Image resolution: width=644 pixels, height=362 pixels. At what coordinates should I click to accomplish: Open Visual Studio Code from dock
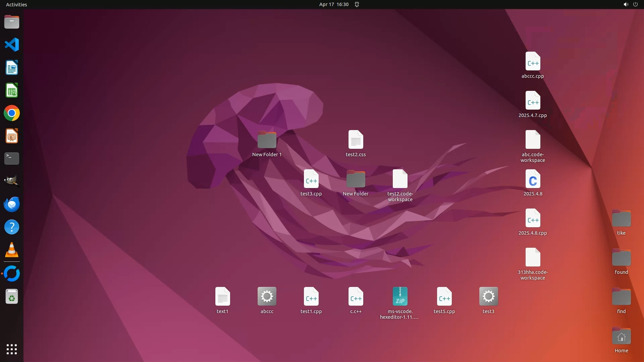tap(12, 45)
